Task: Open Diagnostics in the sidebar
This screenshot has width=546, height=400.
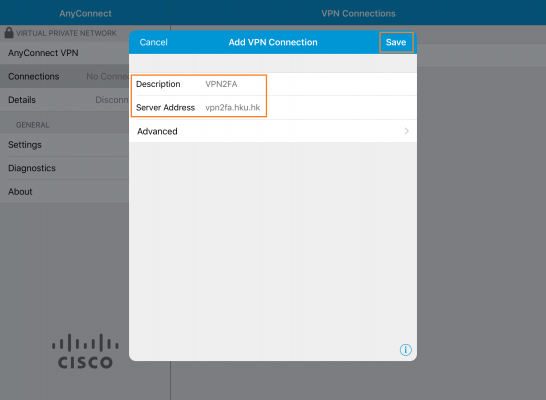Action: [x=65, y=168]
